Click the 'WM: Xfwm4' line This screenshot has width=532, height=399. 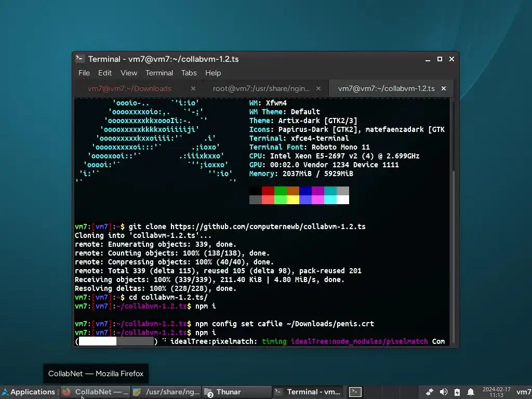268,103
